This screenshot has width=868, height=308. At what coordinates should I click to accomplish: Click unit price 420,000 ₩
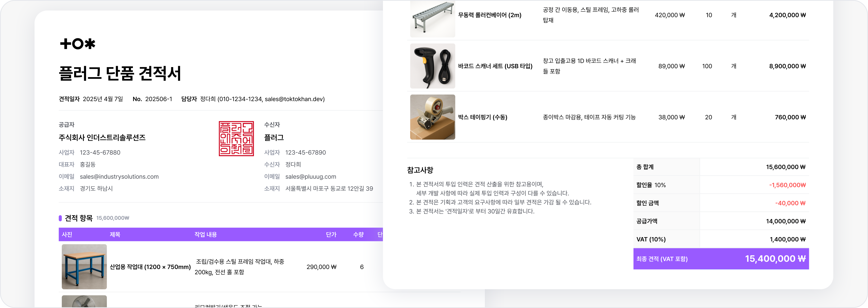pyautogui.click(x=670, y=15)
